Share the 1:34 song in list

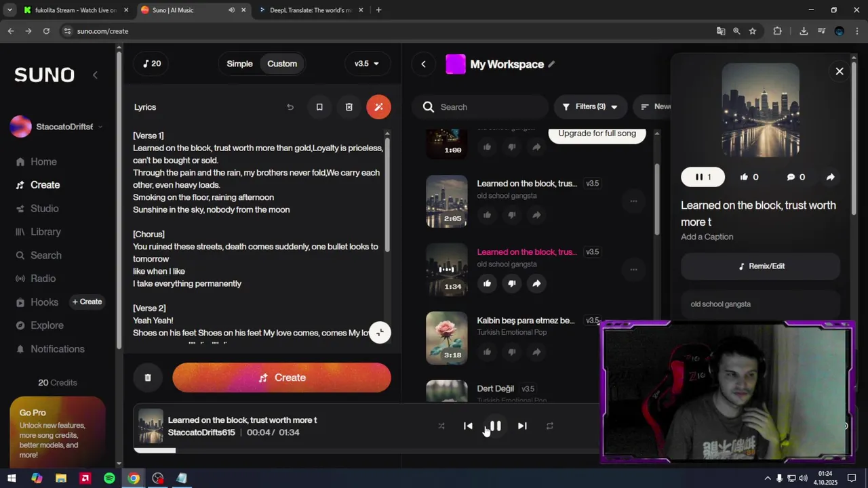[536, 283]
